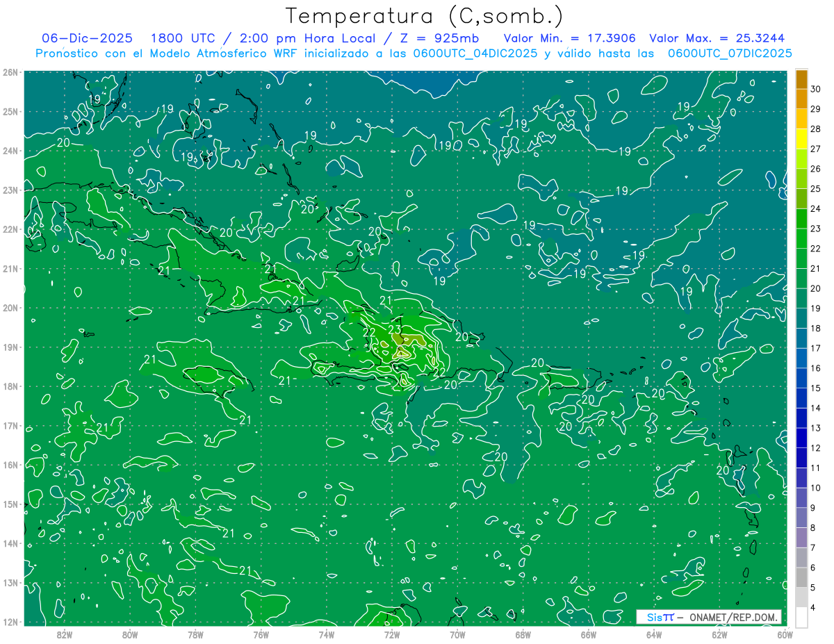Click the 72W longitude axis label
The width and height of the screenshot is (834, 644).
click(x=392, y=634)
